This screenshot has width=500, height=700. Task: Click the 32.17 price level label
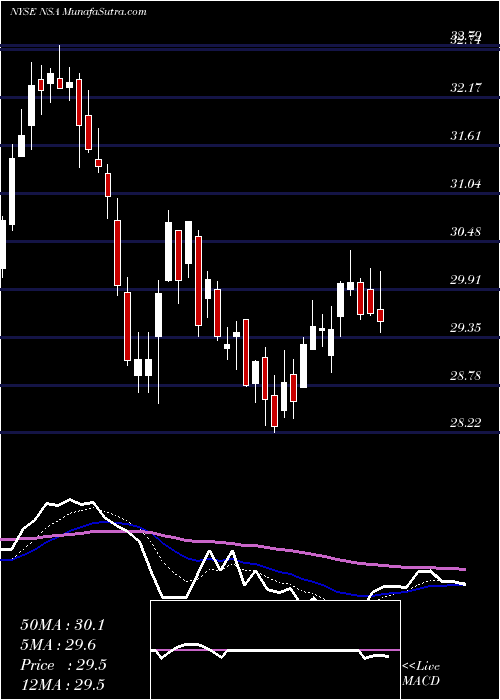click(466, 88)
